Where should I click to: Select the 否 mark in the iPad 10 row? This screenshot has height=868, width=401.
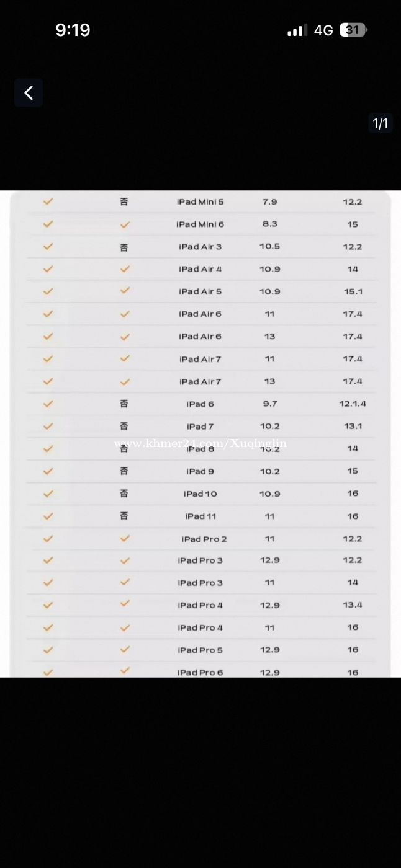pos(124,494)
